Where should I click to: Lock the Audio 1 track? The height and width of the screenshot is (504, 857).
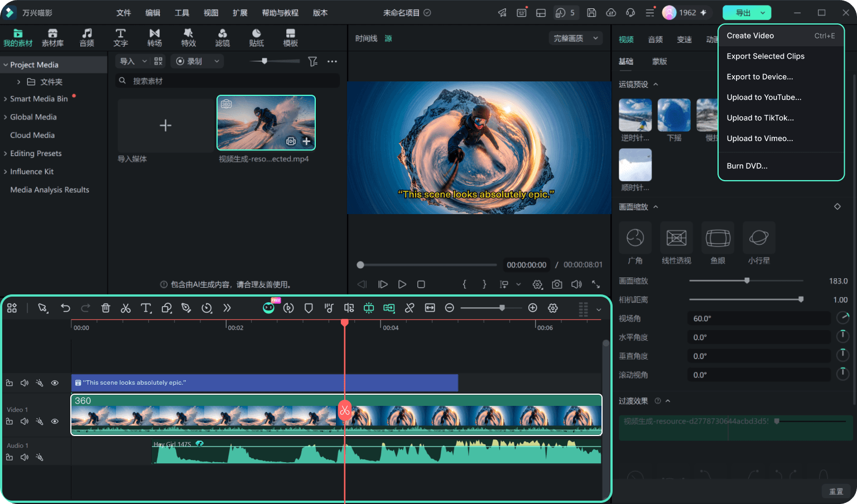click(9, 457)
